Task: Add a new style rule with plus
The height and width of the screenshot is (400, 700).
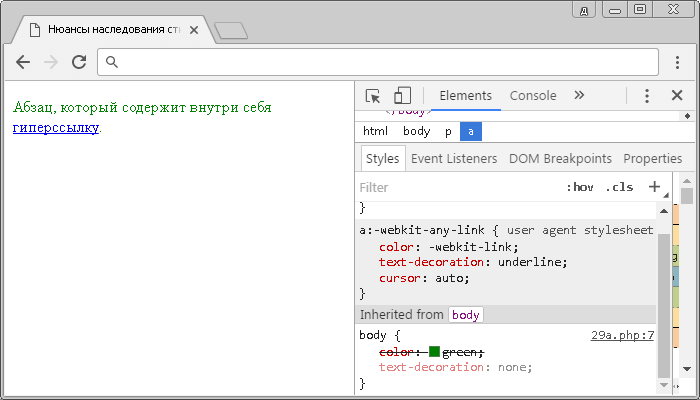Action: (654, 187)
